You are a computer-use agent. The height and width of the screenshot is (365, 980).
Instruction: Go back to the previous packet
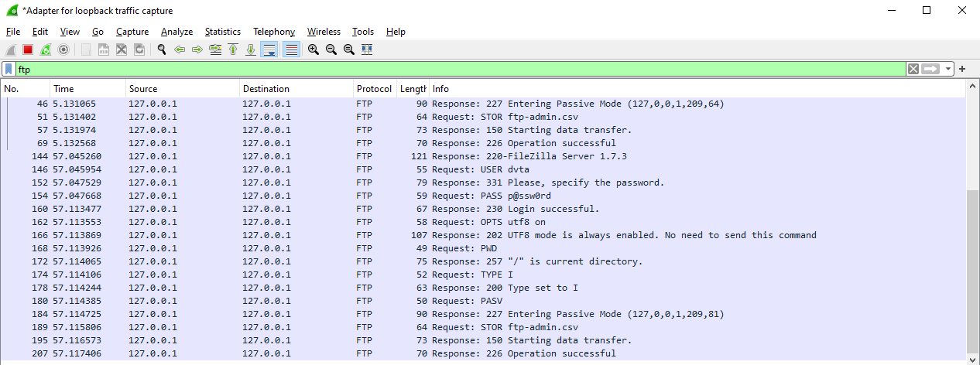tap(180, 49)
